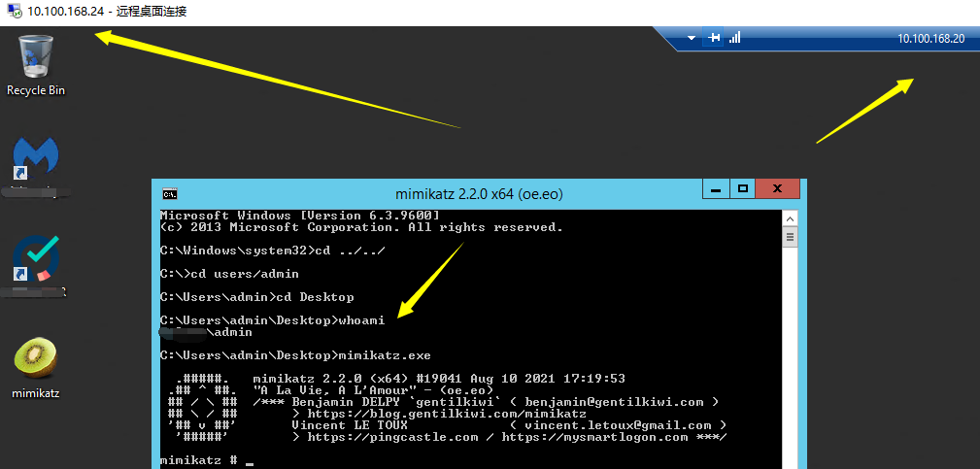Select the checkmark-circle desktop shortcut icon
The image size is (980, 469).
tap(36, 257)
